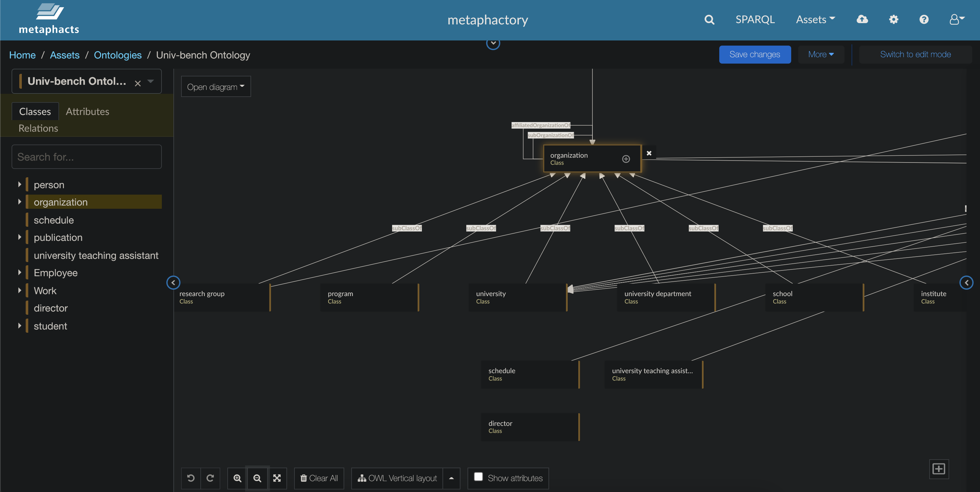This screenshot has width=980, height=492.
Task: Open the settings gear icon
Action: [x=893, y=19]
